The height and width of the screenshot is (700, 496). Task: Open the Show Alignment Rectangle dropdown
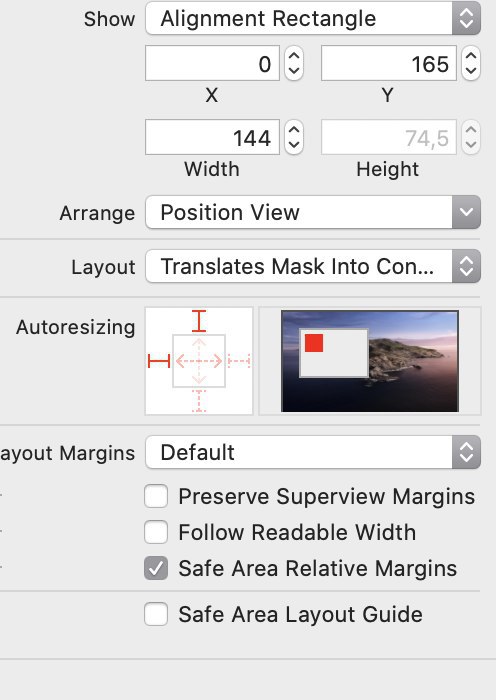(x=313, y=18)
